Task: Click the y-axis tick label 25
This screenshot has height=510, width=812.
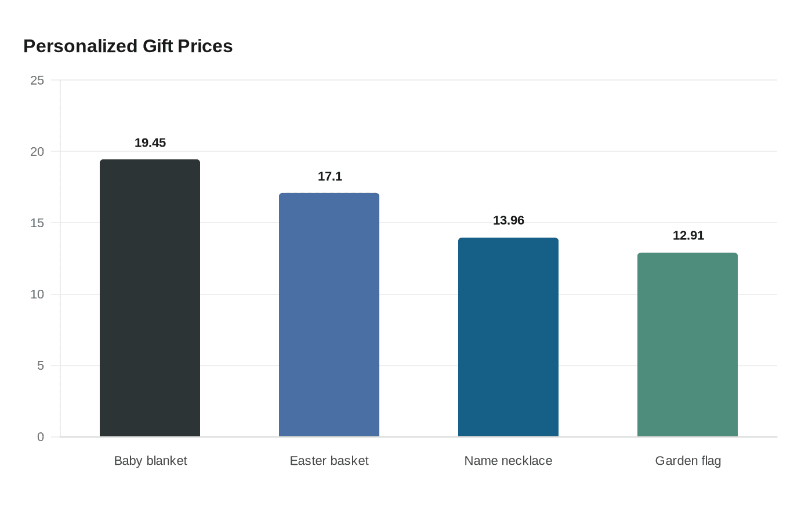Action: pyautogui.click(x=37, y=80)
